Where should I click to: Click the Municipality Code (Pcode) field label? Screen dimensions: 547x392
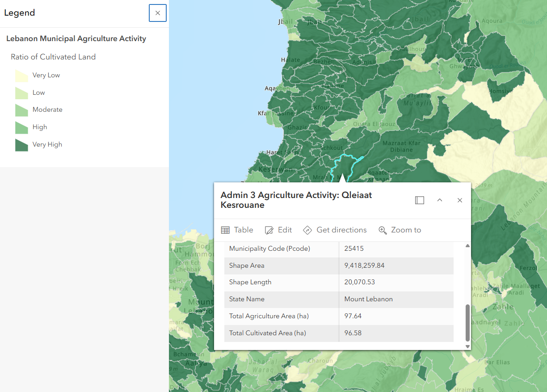point(269,249)
